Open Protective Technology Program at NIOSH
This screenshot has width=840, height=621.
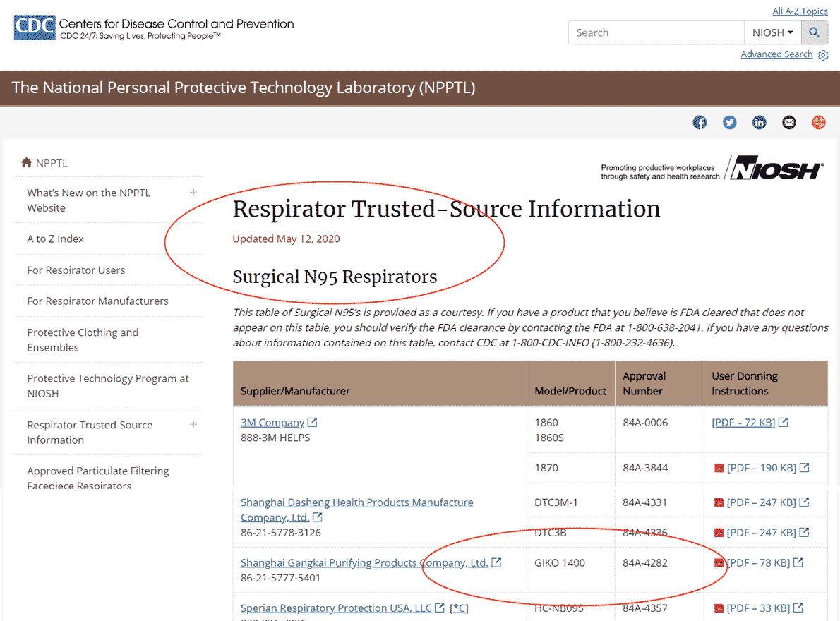108,386
